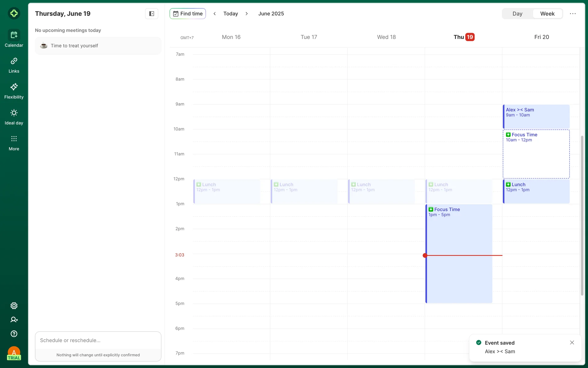Click the Schedule or reschedule input
Image resolution: width=588 pixels, height=368 pixels.
[x=98, y=340]
